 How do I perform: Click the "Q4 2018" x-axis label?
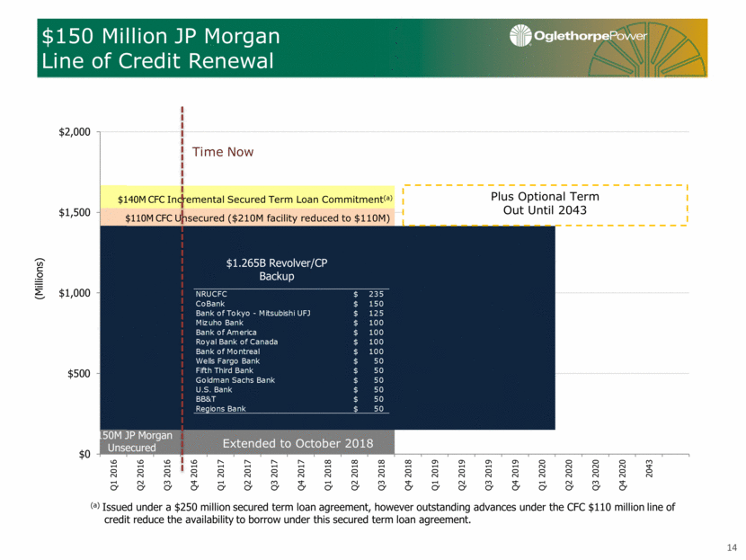point(408,475)
